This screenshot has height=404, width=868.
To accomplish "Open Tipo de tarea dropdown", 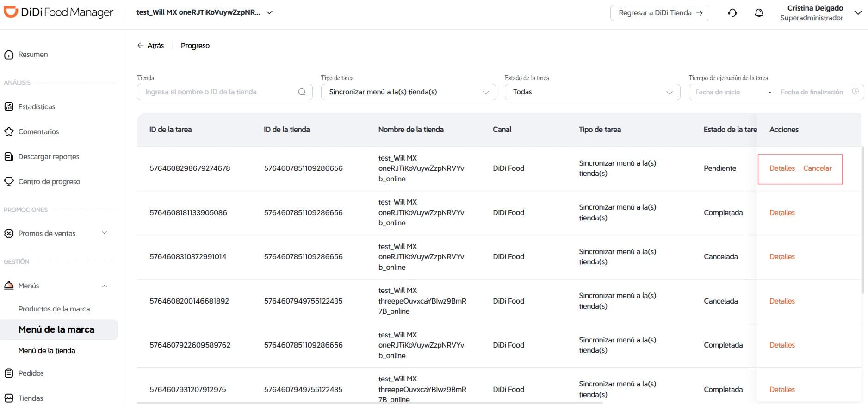I will tap(409, 92).
